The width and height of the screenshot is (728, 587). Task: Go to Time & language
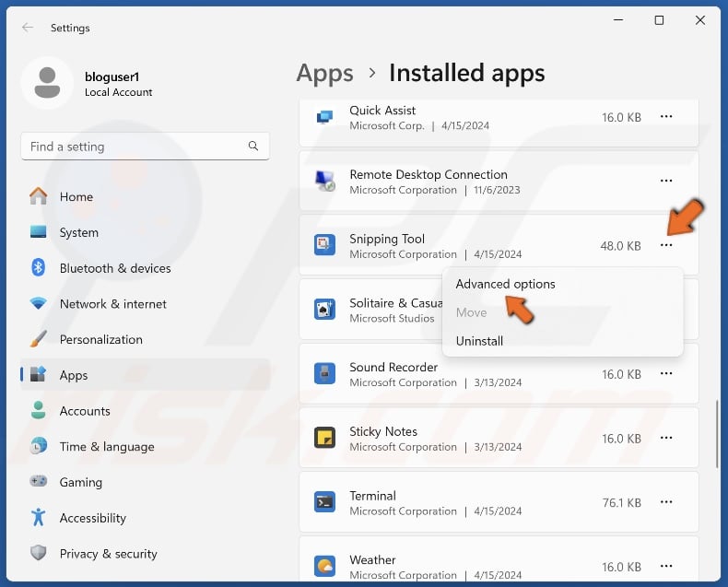[146, 446]
